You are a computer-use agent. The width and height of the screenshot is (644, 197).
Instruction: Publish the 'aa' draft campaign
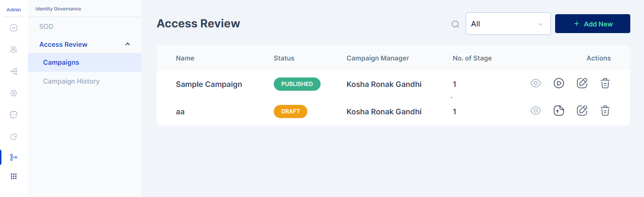pyautogui.click(x=559, y=111)
